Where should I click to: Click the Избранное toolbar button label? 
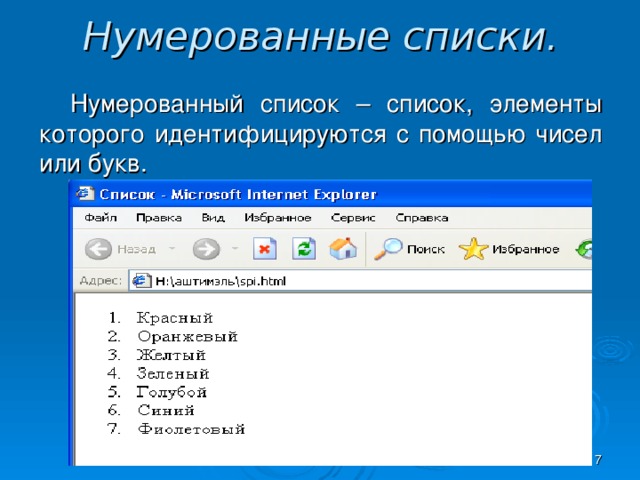pos(526,249)
